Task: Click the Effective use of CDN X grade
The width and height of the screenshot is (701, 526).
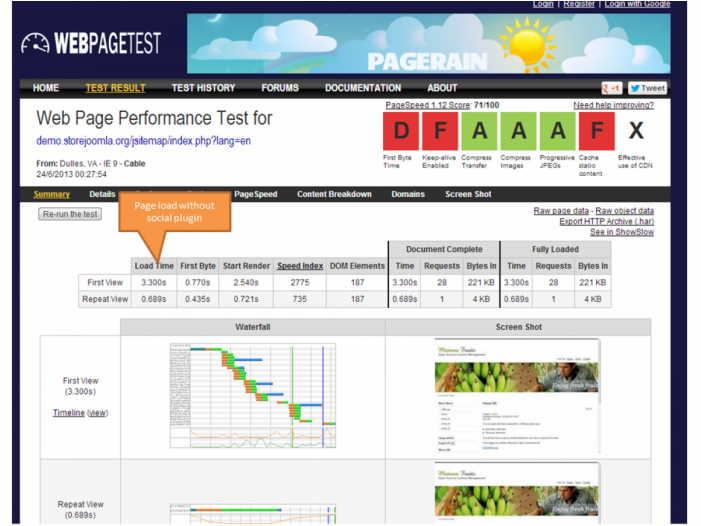Action: (x=635, y=130)
